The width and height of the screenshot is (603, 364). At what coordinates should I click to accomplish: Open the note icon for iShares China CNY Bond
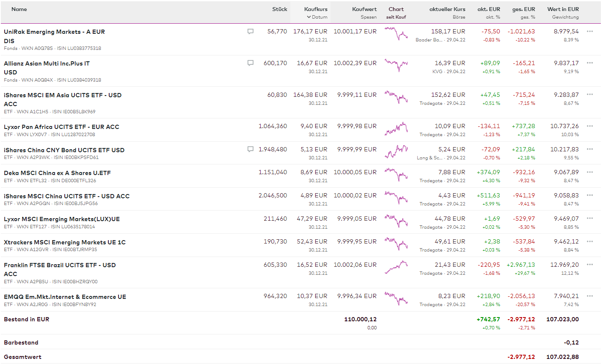[x=251, y=149]
